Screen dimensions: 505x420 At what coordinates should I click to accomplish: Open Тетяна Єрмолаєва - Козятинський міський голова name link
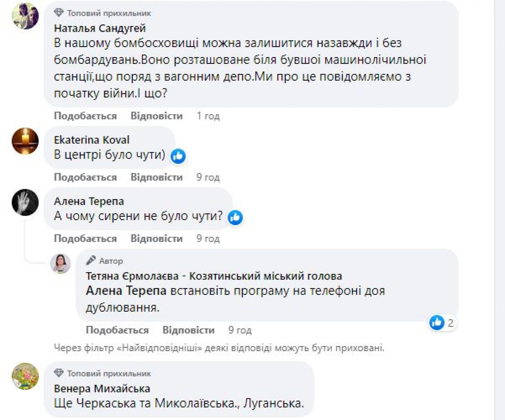tap(214, 276)
